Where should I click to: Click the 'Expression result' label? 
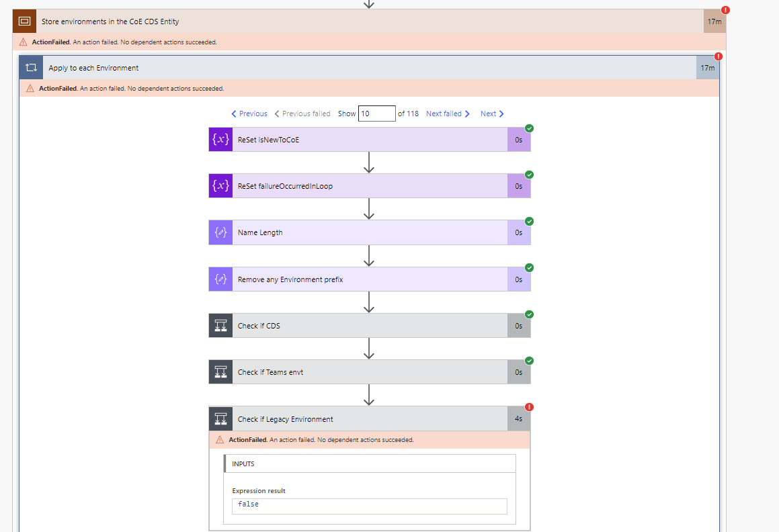pos(259,491)
